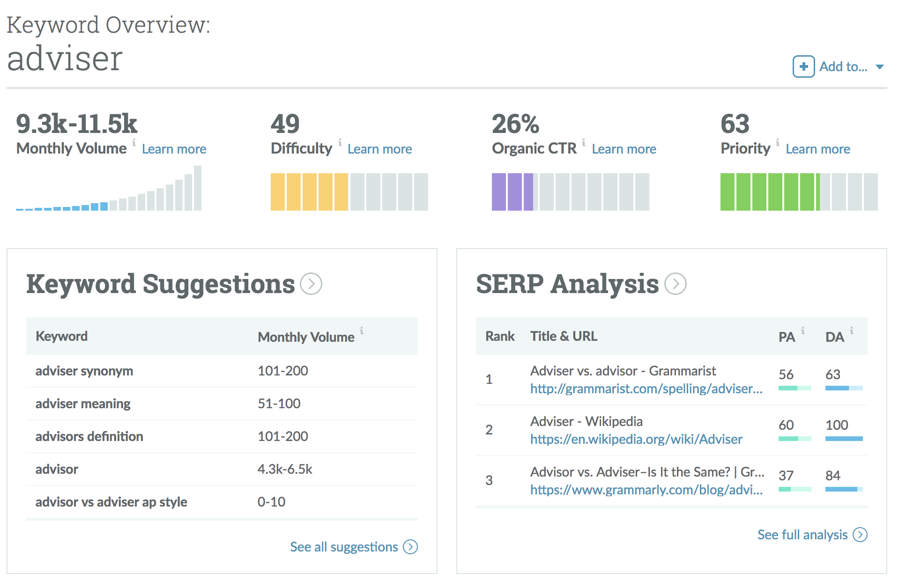Click the PA column info icon
This screenshot has width=906, height=588.
pyautogui.click(x=803, y=331)
